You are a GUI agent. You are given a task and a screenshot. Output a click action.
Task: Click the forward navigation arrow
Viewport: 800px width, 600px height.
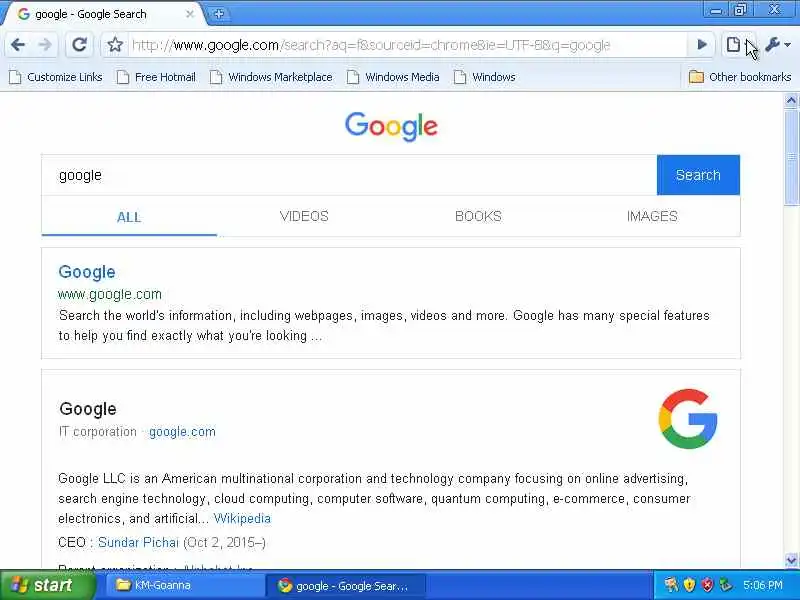(x=45, y=45)
